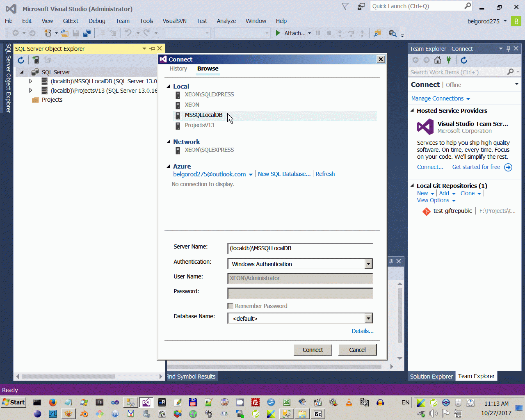Expand the (localdb)\ProjectsV13 tree node

pos(30,91)
